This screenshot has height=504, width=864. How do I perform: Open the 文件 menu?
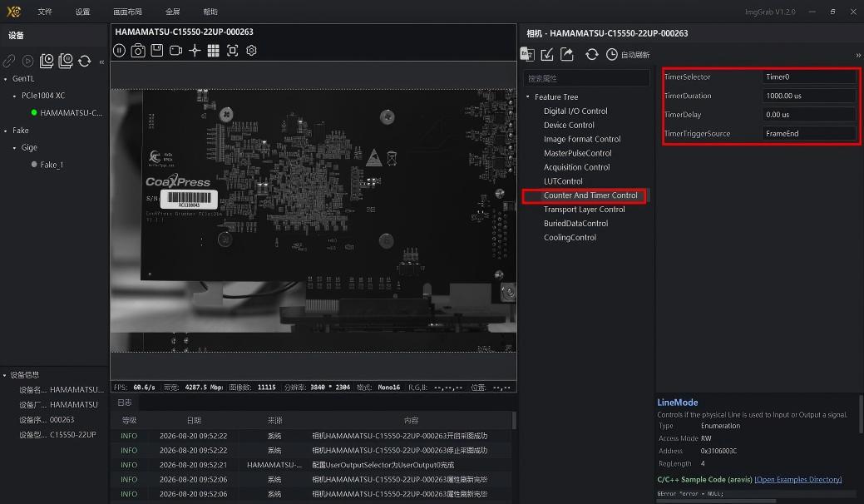45,12
